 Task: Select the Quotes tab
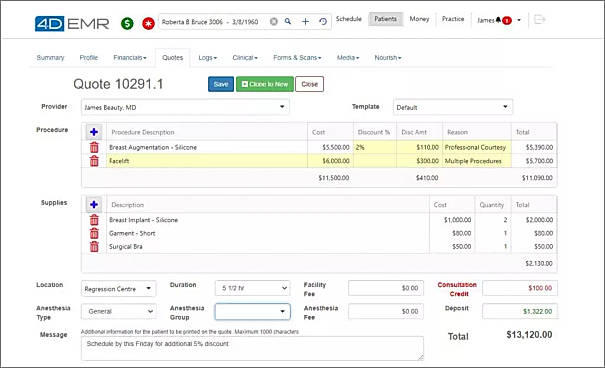[172, 57]
